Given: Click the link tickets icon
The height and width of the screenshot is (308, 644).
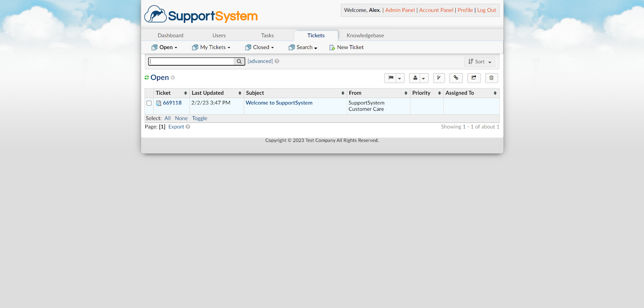Looking at the screenshot, I should point(456,78).
